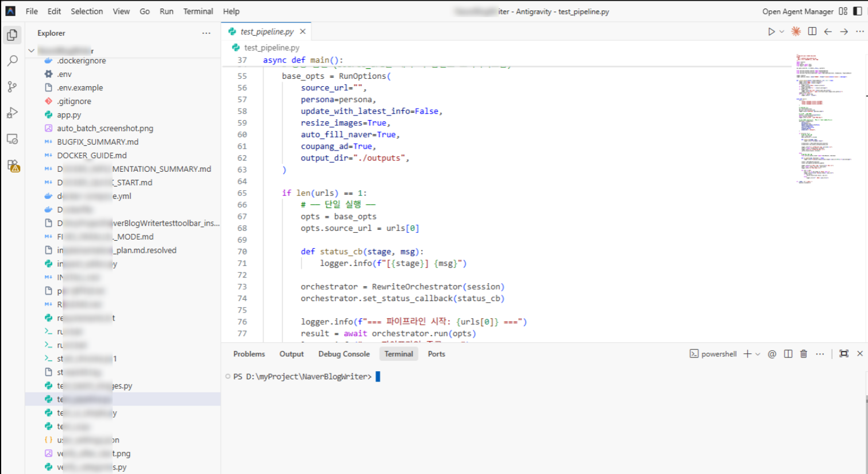
Task: Maximize the terminal panel size
Action: (844, 354)
